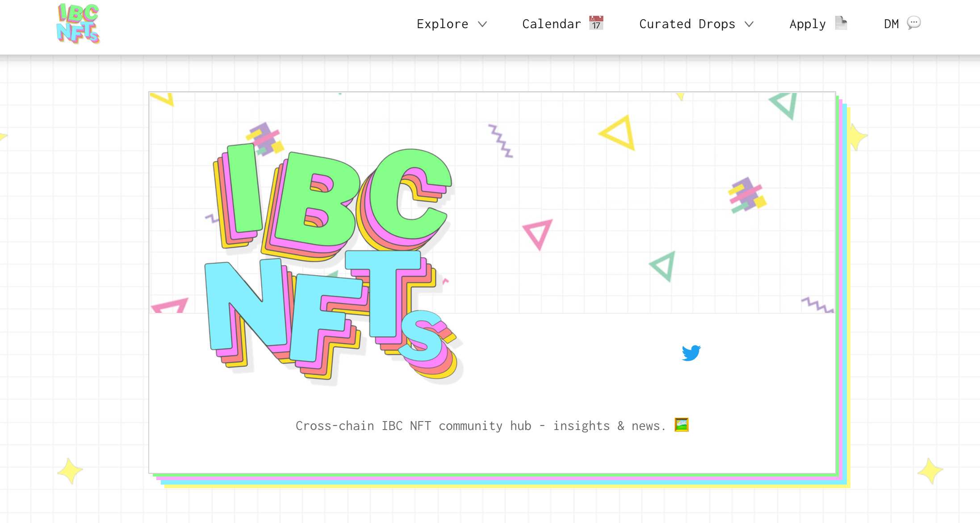Click the Apply link
The width and height of the screenshot is (980, 523).
pos(807,24)
